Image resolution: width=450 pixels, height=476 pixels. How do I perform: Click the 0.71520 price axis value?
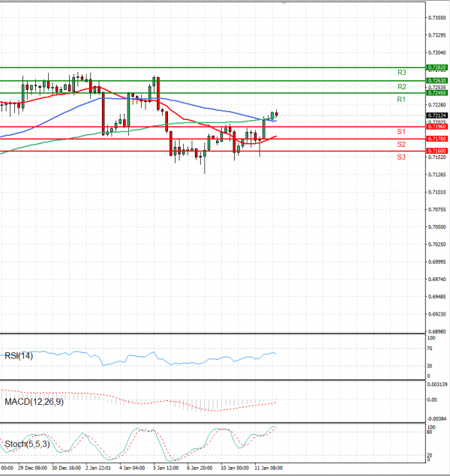[x=437, y=157]
